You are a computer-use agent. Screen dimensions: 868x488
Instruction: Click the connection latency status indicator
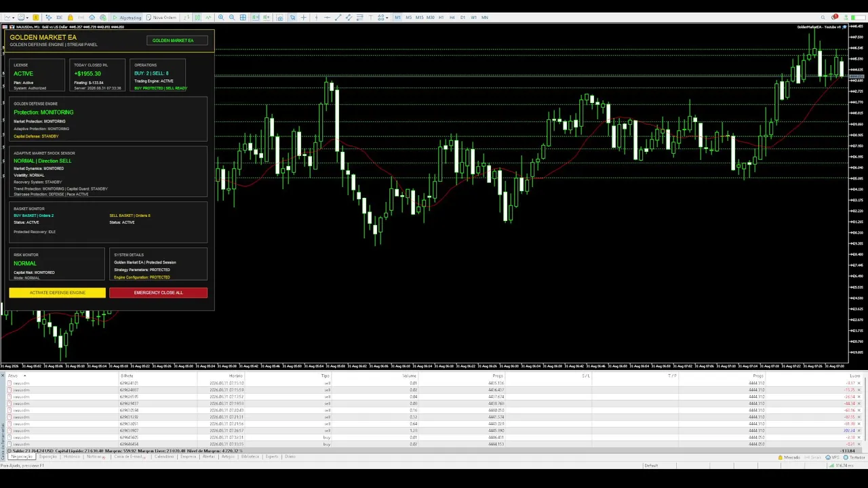[842, 466]
